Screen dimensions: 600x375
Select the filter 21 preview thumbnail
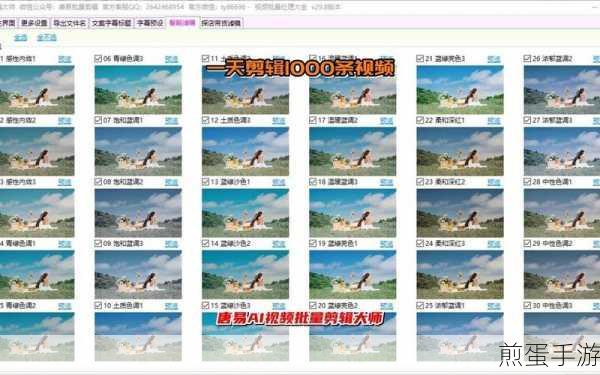(460, 90)
